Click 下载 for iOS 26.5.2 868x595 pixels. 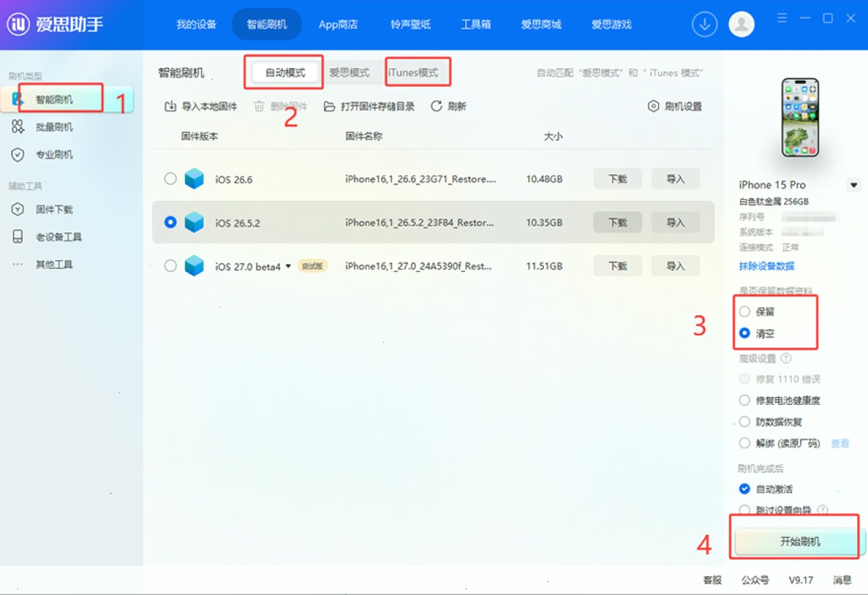tap(618, 222)
